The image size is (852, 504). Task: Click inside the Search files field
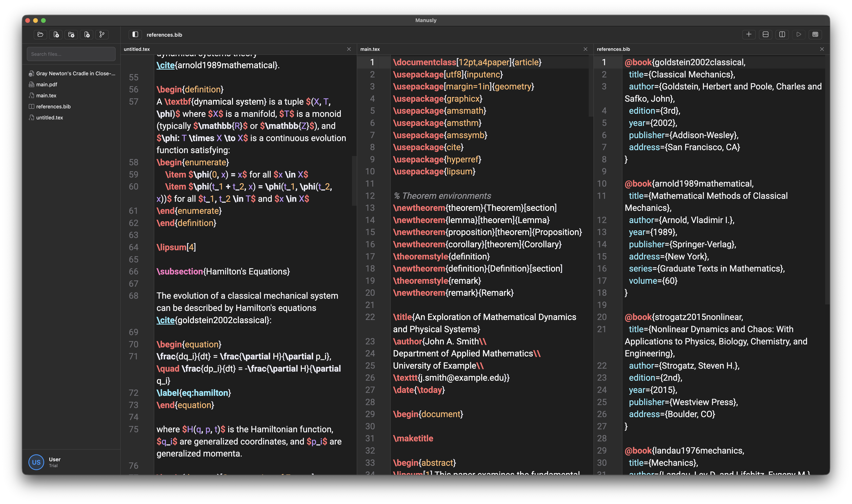(71, 54)
